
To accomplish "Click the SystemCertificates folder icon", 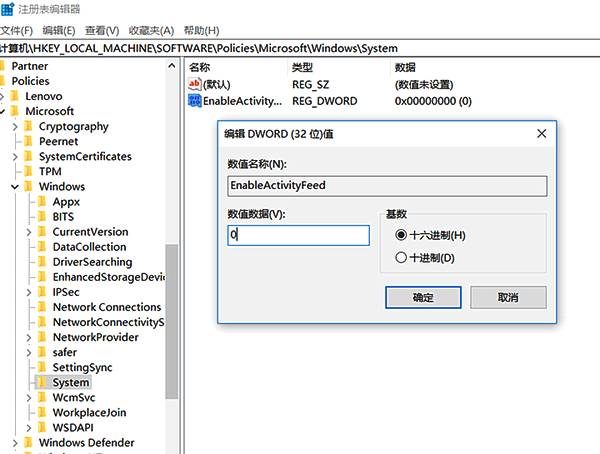I will click(28, 156).
